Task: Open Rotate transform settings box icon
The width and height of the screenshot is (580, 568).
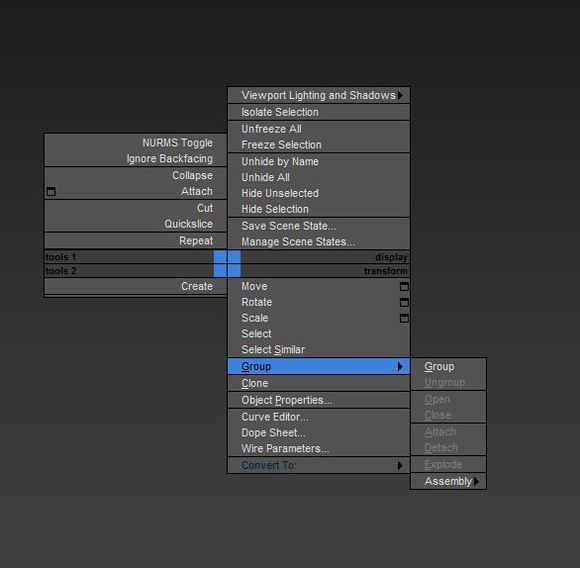Action: 404,302
